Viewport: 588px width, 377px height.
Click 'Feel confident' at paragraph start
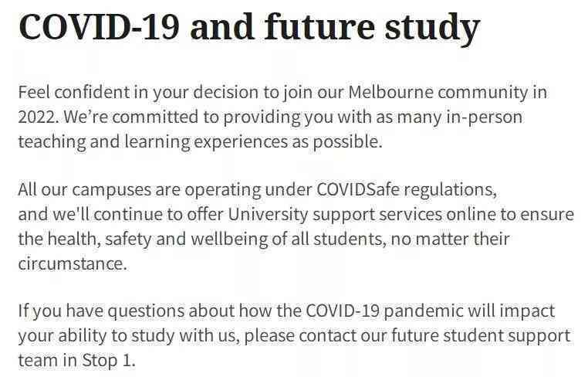74,93
